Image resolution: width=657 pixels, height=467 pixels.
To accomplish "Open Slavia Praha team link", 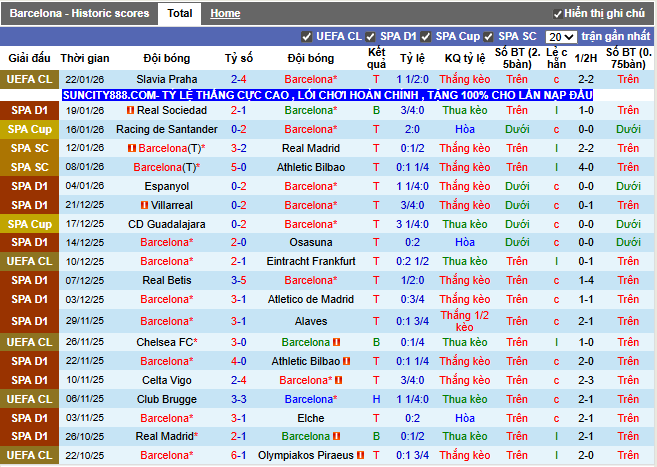I will 167,79.
